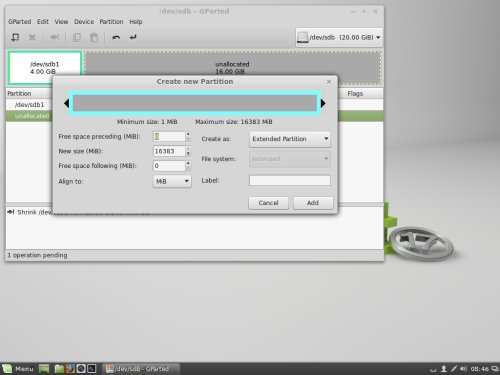This screenshot has height=375, width=500.
Task: Click 'Minimum size: 1 MiB' text
Action: pyautogui.click(x=147, y=122)
